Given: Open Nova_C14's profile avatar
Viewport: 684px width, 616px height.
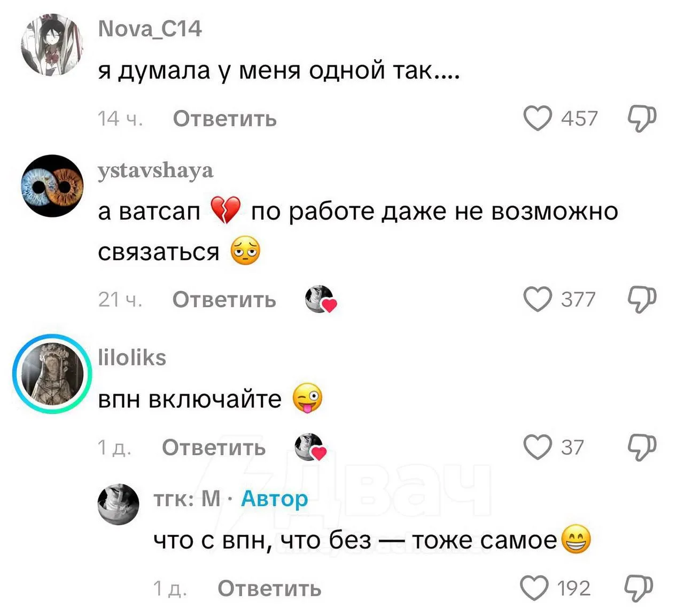Looking at the screenshot, I should pos(52,45).
